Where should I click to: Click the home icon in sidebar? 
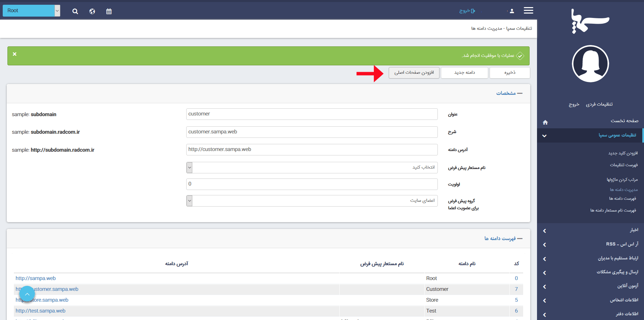[x=545, y=122]
